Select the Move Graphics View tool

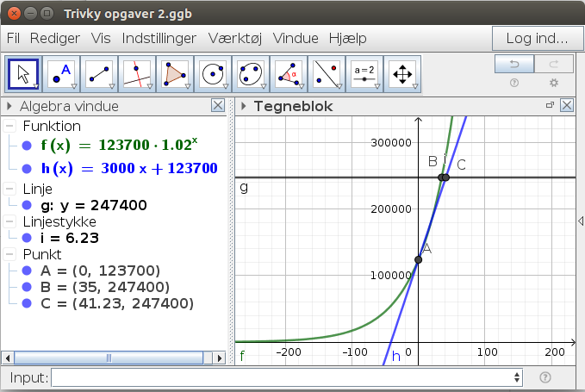pos(402,74)
